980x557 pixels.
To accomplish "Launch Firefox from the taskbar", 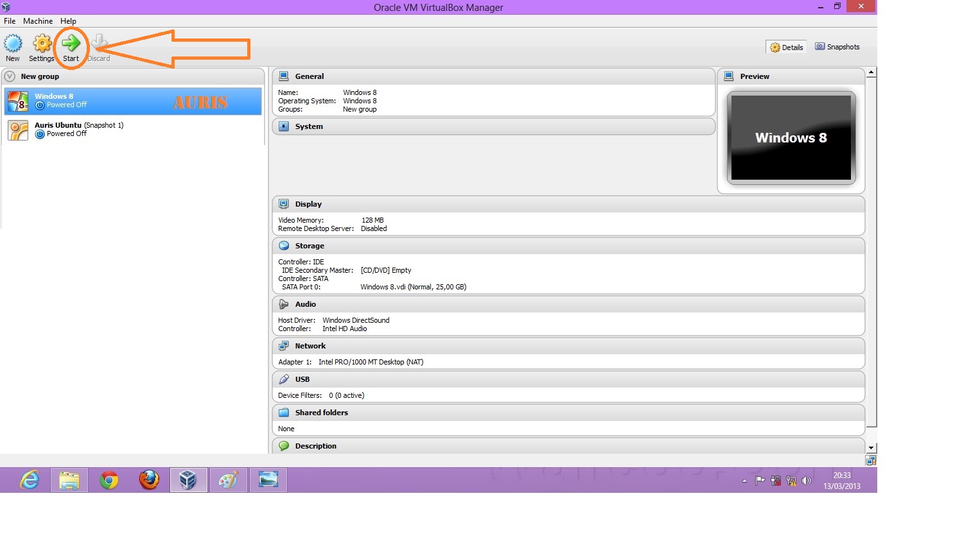I will click(x=149, y=480).
